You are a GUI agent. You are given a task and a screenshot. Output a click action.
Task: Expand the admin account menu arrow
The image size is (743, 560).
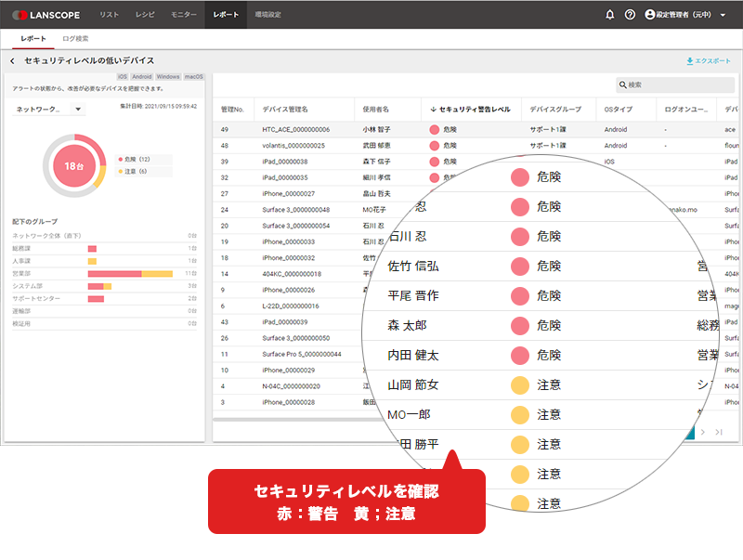click(x=723, y=15)
